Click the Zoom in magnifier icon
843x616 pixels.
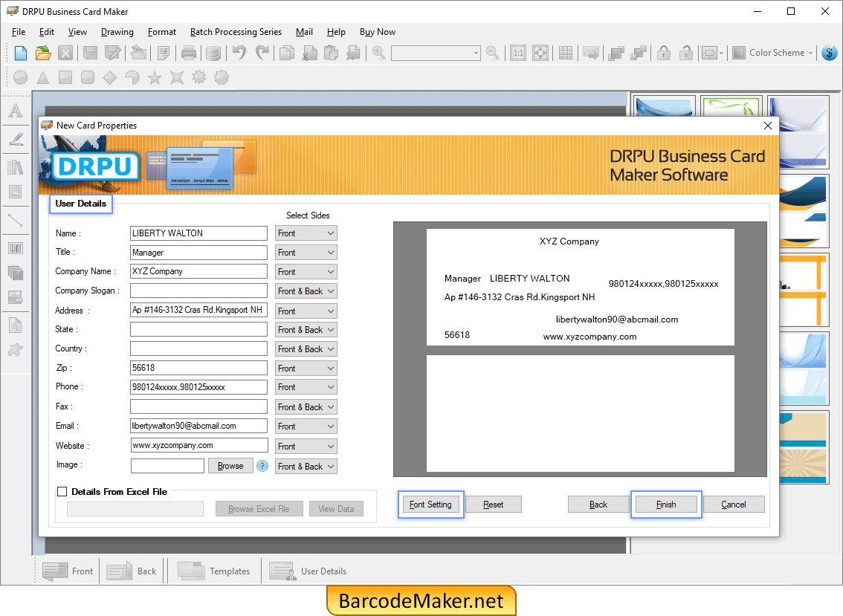click(x=378, y=53)
